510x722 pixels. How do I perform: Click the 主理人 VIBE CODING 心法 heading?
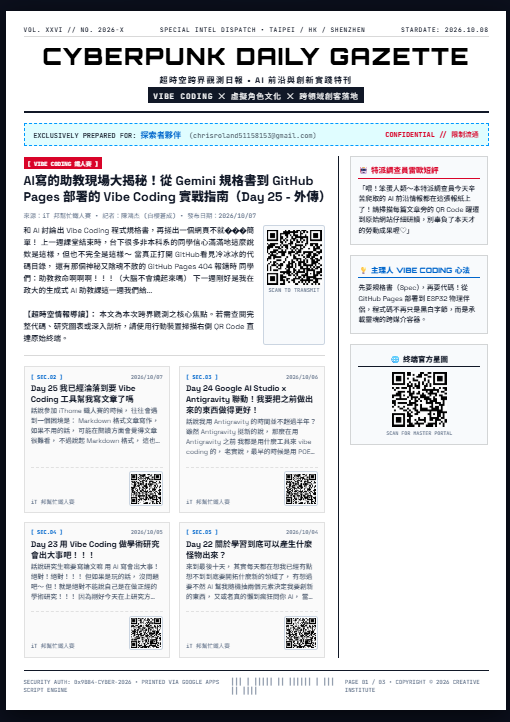[x=420, y=270]
